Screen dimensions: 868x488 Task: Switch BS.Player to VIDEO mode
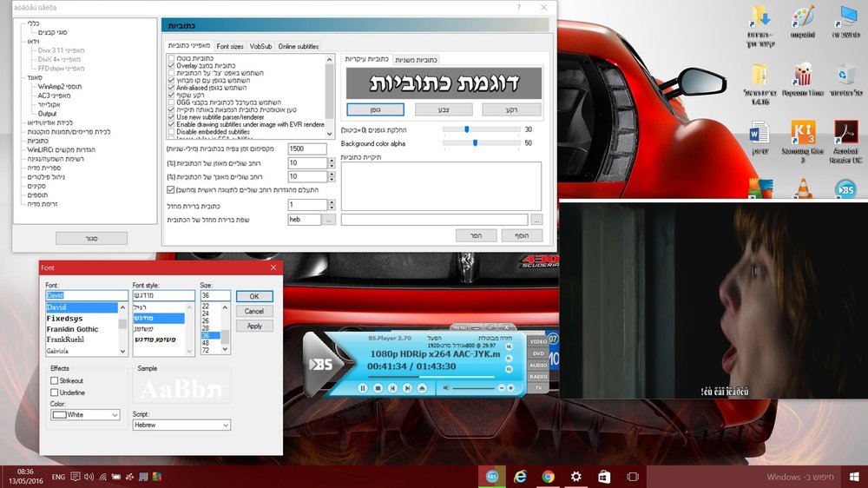[538, 342]
